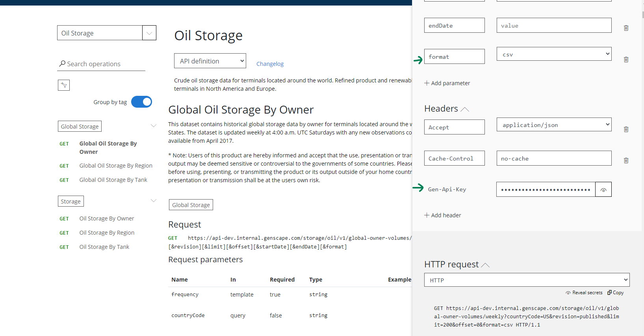Image resolution: width=644 pixels, height=336 pixels.
Task: Click the Copy icon for HTTP request
Action: 610,293
